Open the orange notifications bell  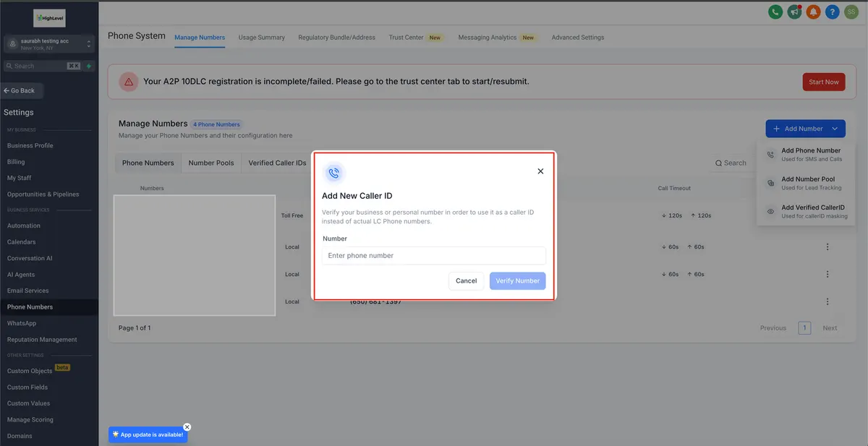pyautogui.click(x=814, y=12)
